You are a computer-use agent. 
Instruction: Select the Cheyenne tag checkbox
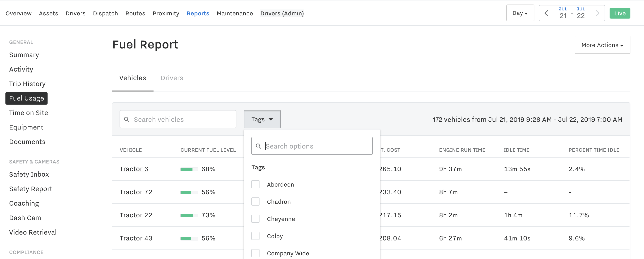point(255,219)
